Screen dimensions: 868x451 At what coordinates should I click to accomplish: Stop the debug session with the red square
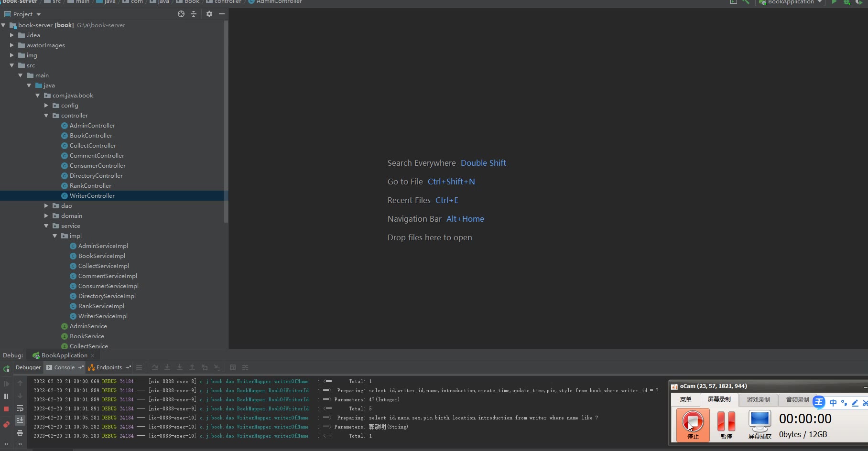(x=6, y=409)
